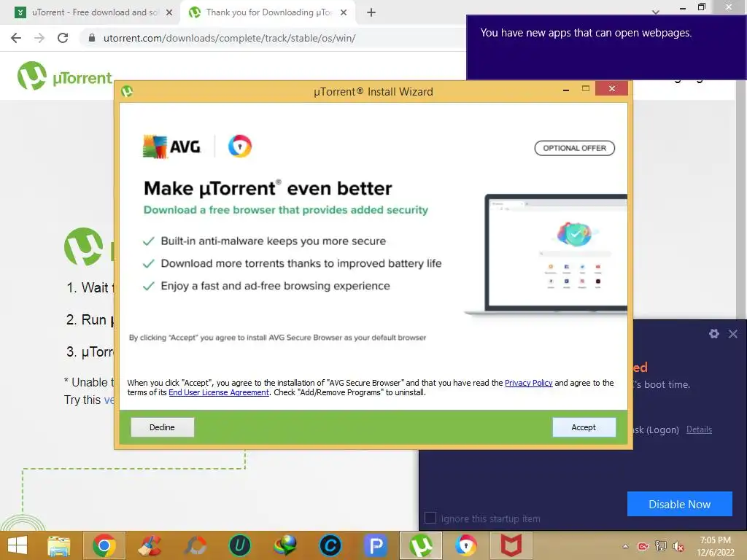This screenshot has height=560, width=747.
Task: Open the blue P taskbar app
Action: click(376, 545)
